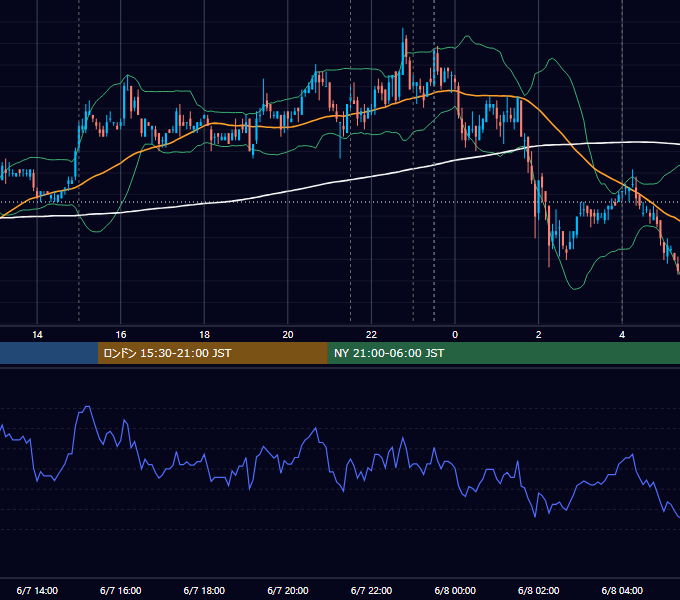The height and width of the screenshot is (600, 680).
Task: Click the 2 hour label on price chart axis
Action: click(x=539, y=335)
